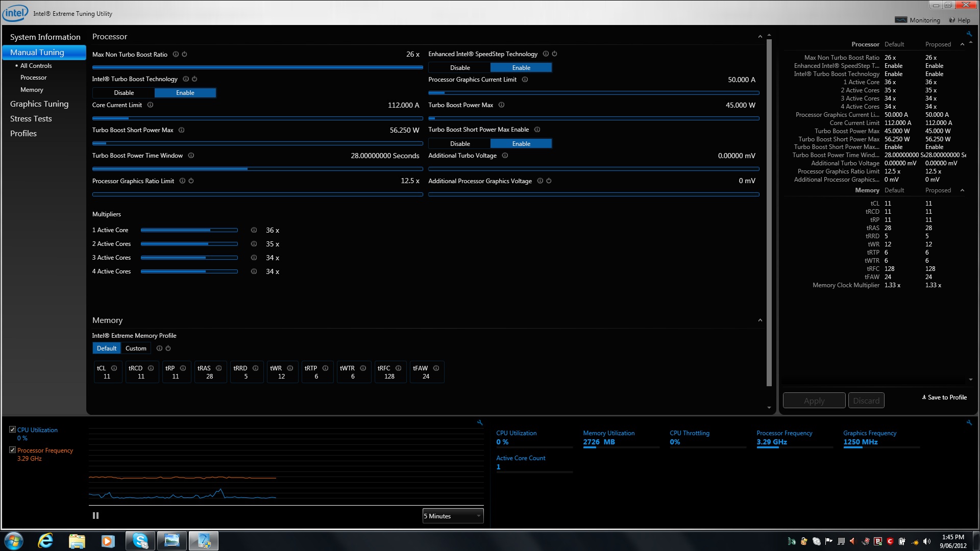Collapse the Memory section
This screenshot has height=551, width=980.
pos(760,320)
